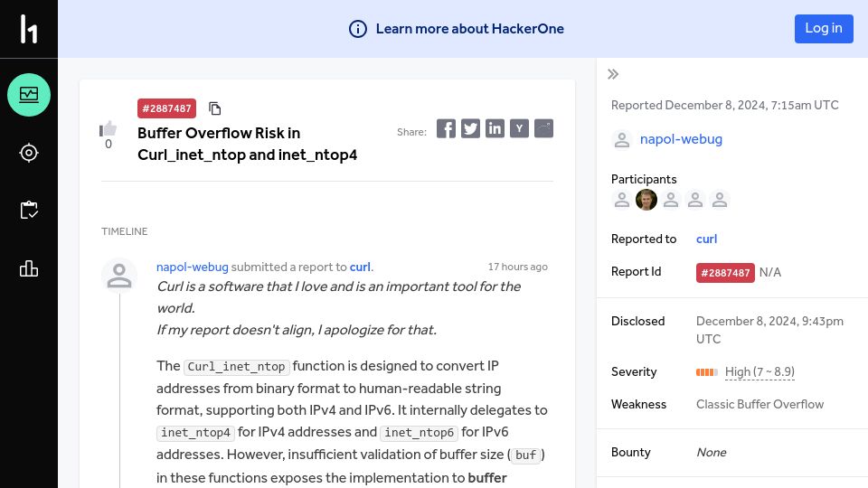This screenshot has width=868, height=488.
Task: Share the report on LinkedIn
Action: click(495, 128)
